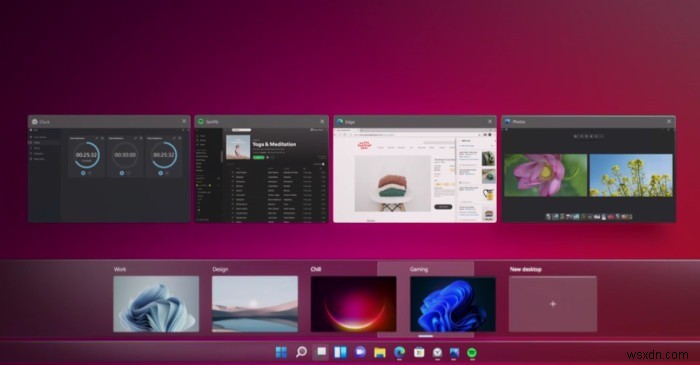
Task: Click the "Work" desktop name label
Action: (120, 269)
